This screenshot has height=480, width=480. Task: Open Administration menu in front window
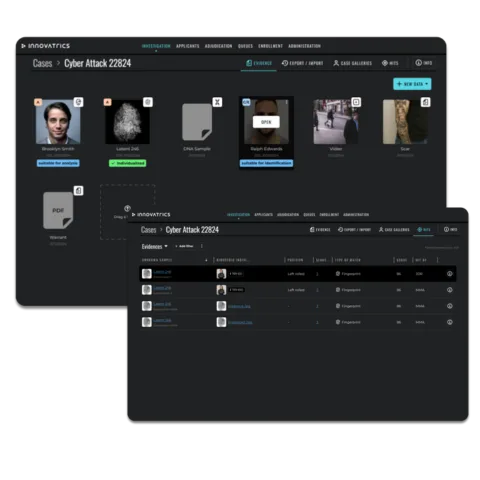(356, 215)
